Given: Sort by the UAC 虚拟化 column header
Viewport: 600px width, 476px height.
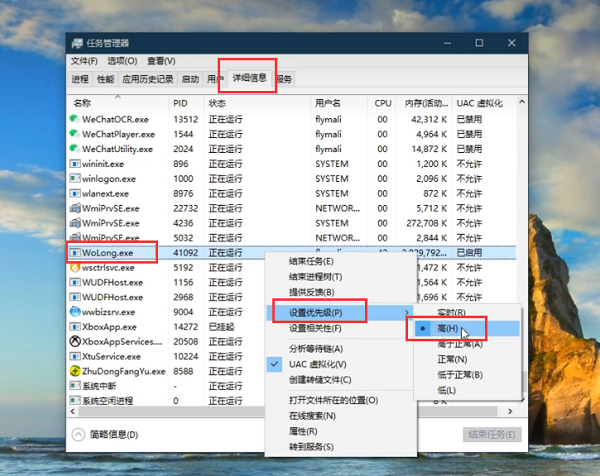Looking at the screenshot, I should tap(484, 103).
